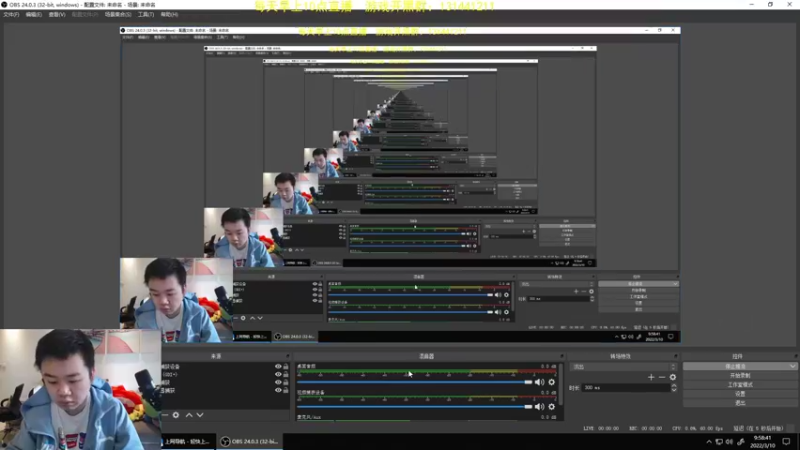
Task: Mute the second mixer channel speaker icon
Action: (539, 407)
